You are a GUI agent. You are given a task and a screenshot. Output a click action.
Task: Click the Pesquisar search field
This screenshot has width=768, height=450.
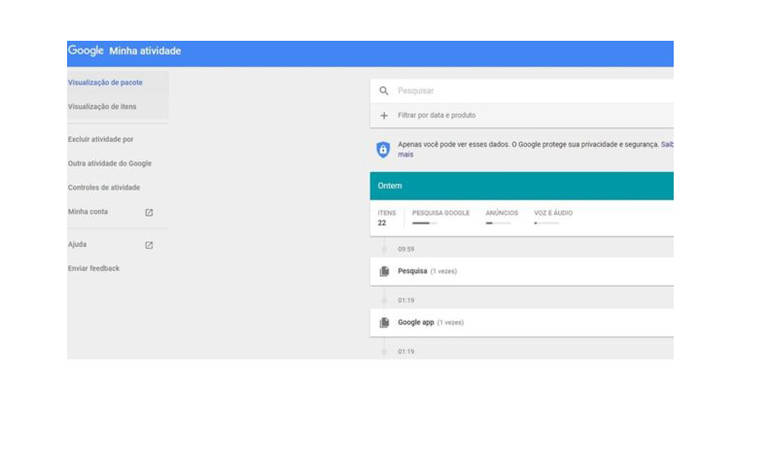(522, 91)
